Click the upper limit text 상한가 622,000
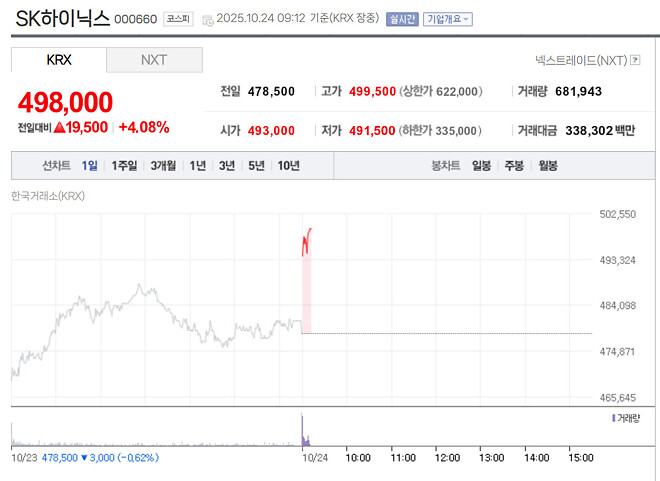 point(441,91)
